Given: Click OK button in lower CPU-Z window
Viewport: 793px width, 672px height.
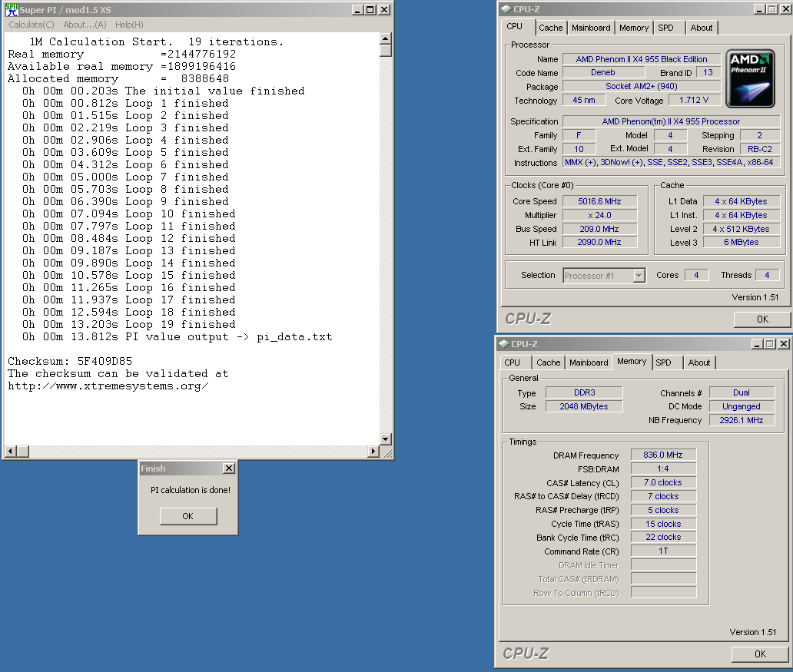Looking at the screenshot, I should tap(760, 654).
